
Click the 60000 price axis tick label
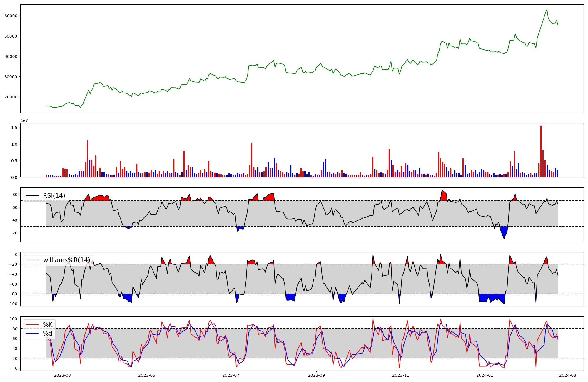pos(11,16)
